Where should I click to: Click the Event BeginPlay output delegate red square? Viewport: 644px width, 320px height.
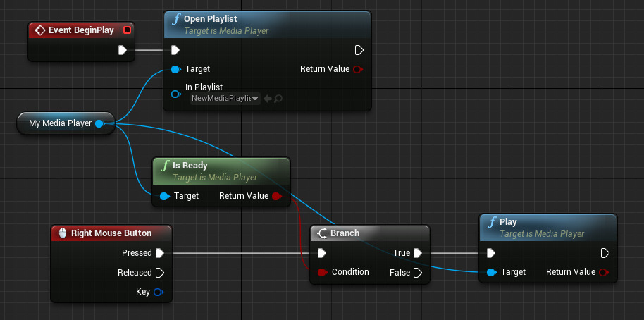[x=127, y=30]
